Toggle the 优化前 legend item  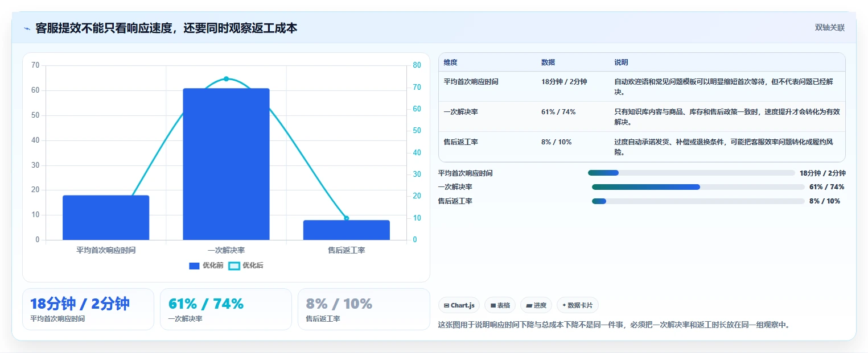click(x=205, y=265)
